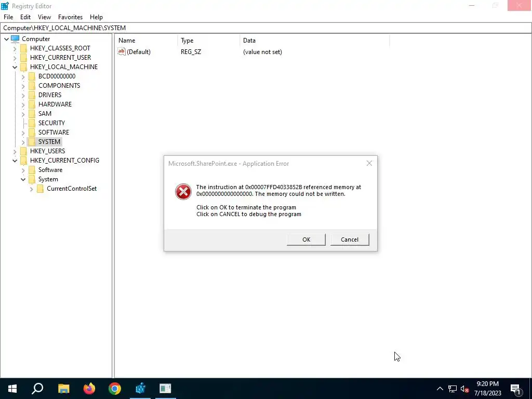Viewport: 532px width, 399px height.
Task: Click the taskbar clock showing 9:20 PM
Action: coord(487,389)
